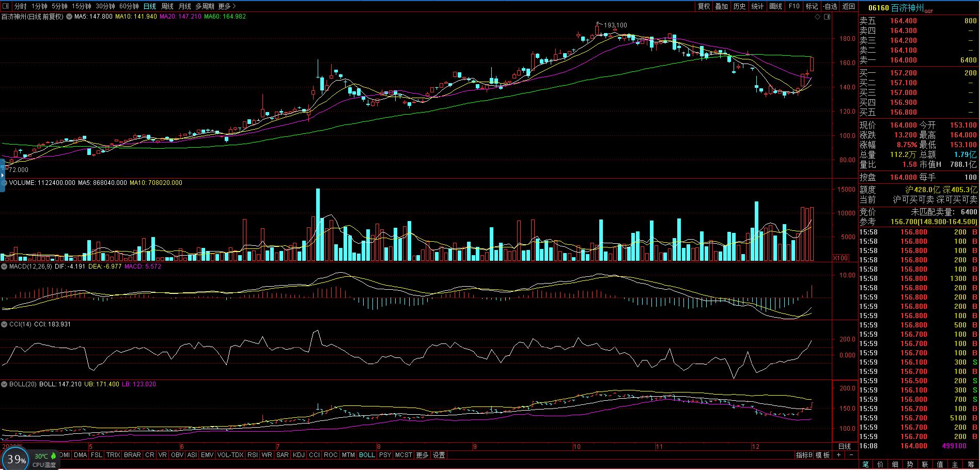Remove stock via -自选 button
This screenshot has width=980, height=470.
(x=830, y=6)
